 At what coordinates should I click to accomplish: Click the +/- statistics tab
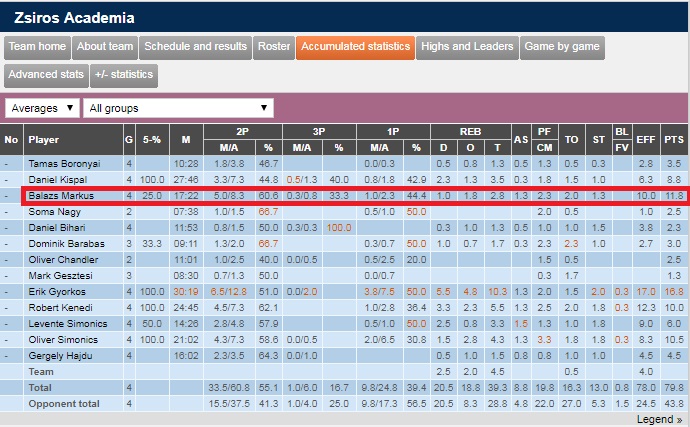click(x=124, y=75)
